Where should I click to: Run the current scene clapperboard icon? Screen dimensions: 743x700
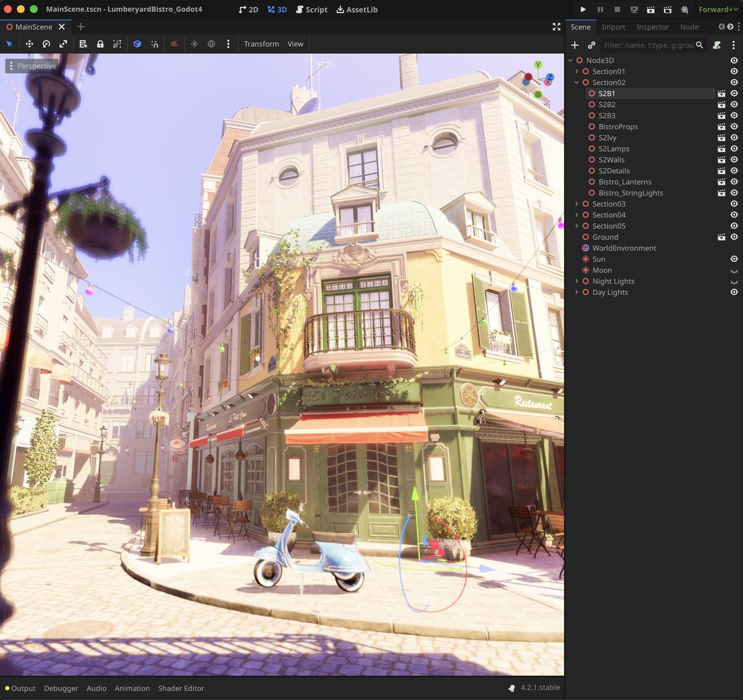click(x=651, y=9)
